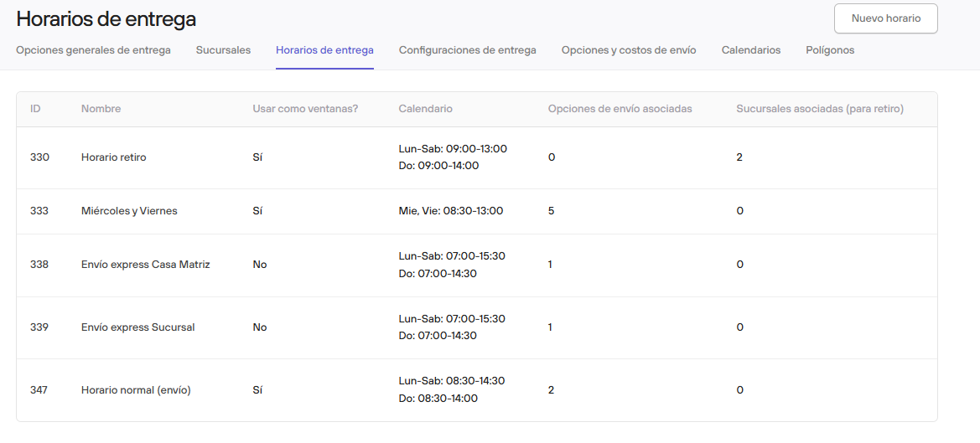The width and height of the screenshot is (980, 443).
Task: Click the Usar como ventanas? column header
Action: coord(305,109)
